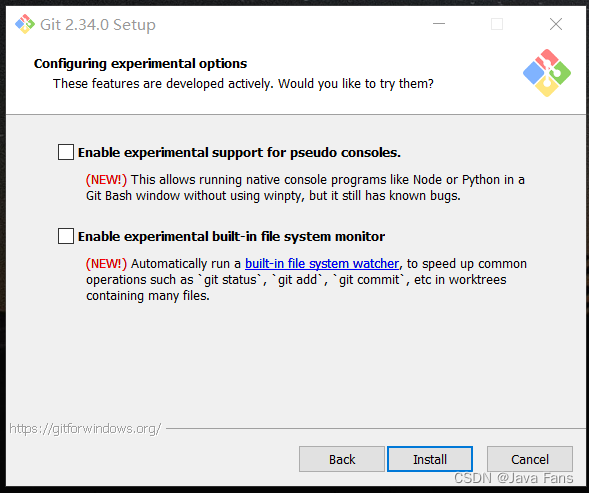
Task: Click the 'Enable experimental support for pseudo consoles' label
Action: tap(239, 153)
